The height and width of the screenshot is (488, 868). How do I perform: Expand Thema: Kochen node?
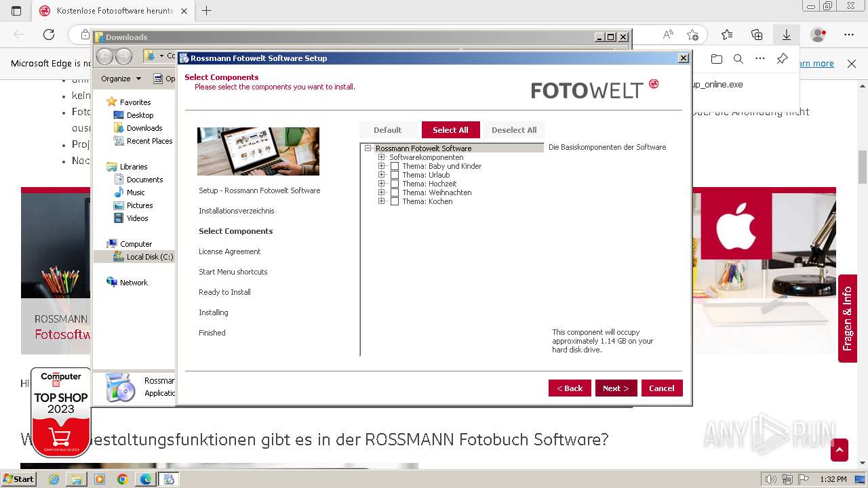click(x=382, y=201)
